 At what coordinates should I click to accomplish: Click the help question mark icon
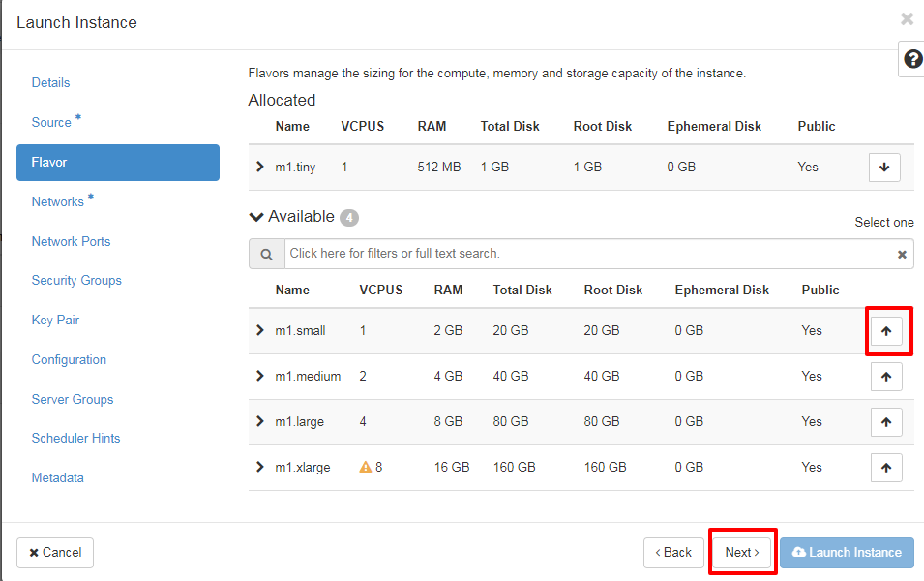912,59
